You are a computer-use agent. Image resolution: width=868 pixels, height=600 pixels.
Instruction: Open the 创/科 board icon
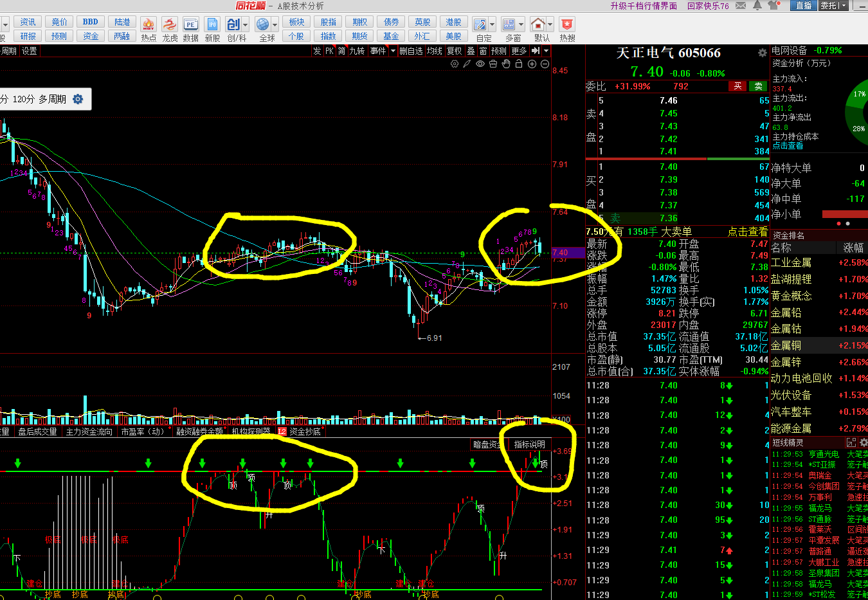pos(233,24)
